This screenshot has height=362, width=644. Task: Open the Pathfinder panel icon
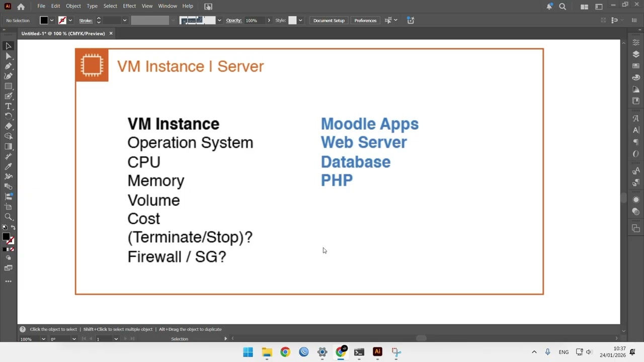click(636, 228)
